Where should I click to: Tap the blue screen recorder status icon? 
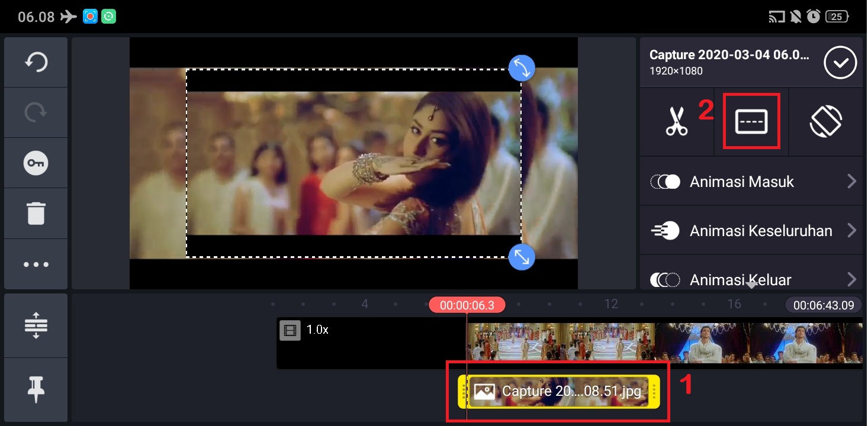(x=90, y=17)
